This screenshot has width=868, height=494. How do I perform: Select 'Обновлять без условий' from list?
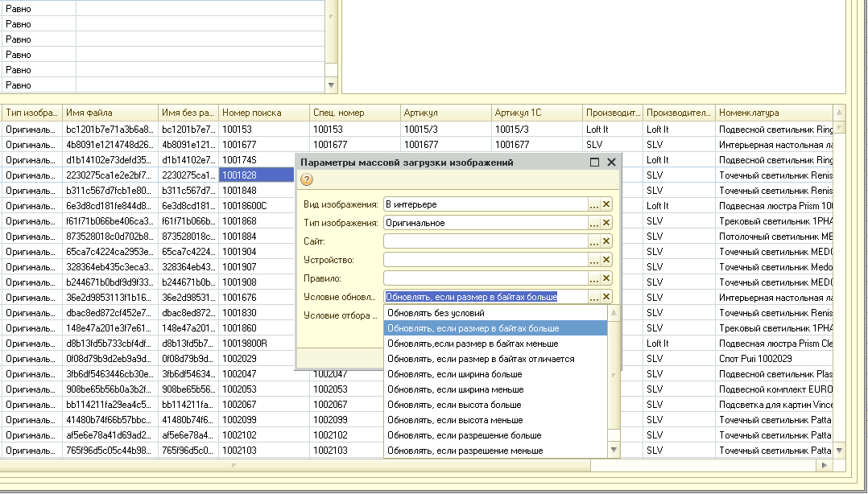point(436,313)
